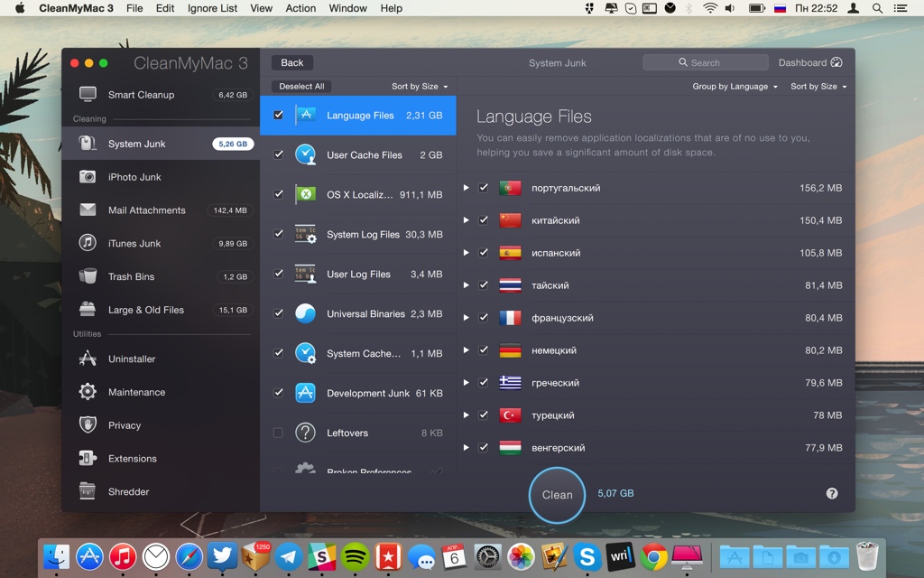Uncheck the Language Files checkbox
The width and height of the screenshot is (924, 578).
pyautogui.click(x=278, y=115)
